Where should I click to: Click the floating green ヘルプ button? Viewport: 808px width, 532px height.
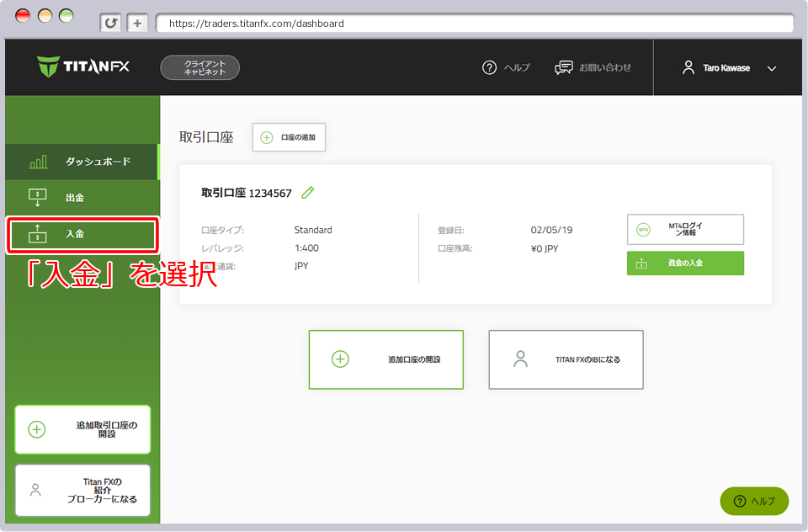[754, 501]
